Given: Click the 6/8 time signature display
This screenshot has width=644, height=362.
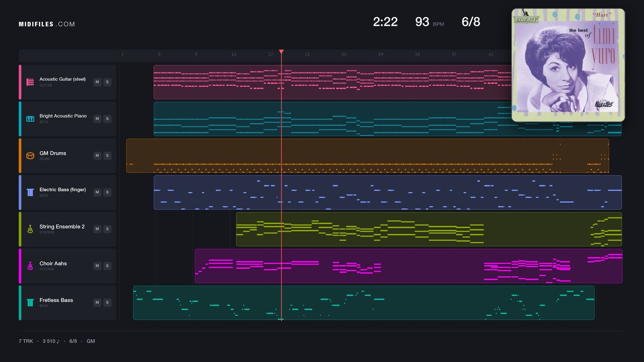Looking at the screenshot, I should [471, 22].
